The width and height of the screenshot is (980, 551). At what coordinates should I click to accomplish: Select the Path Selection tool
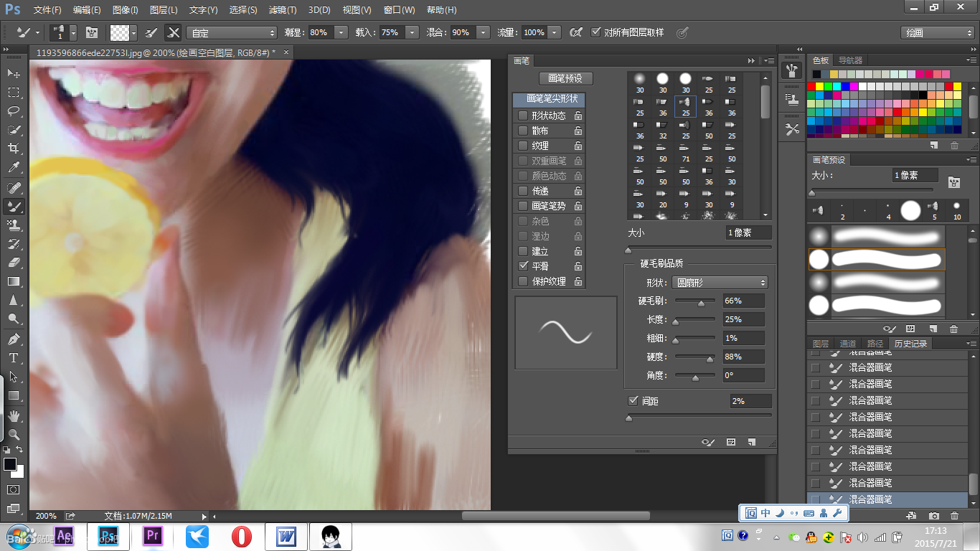[x=14, y=377]
